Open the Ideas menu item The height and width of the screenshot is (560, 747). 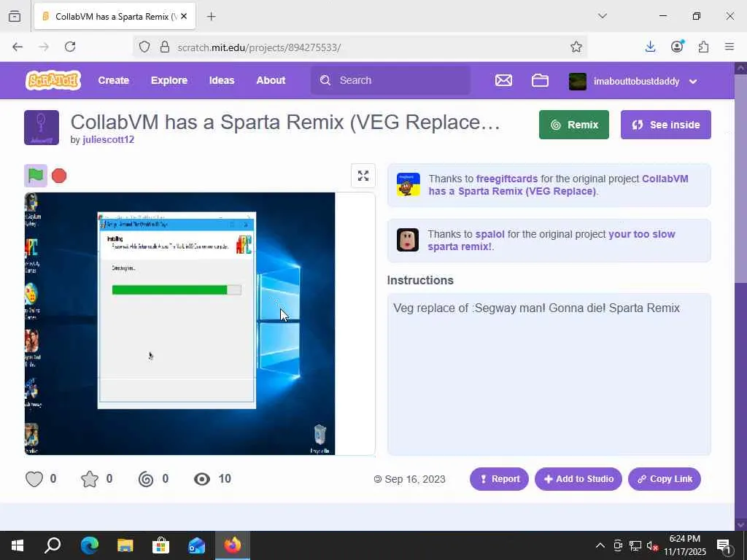[222, 80]
